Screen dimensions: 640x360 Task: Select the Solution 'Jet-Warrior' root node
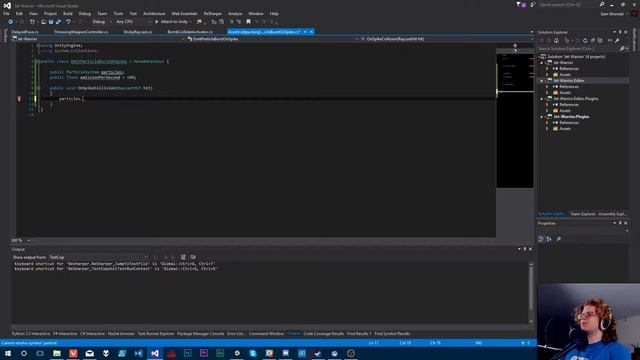coord(576,57)
